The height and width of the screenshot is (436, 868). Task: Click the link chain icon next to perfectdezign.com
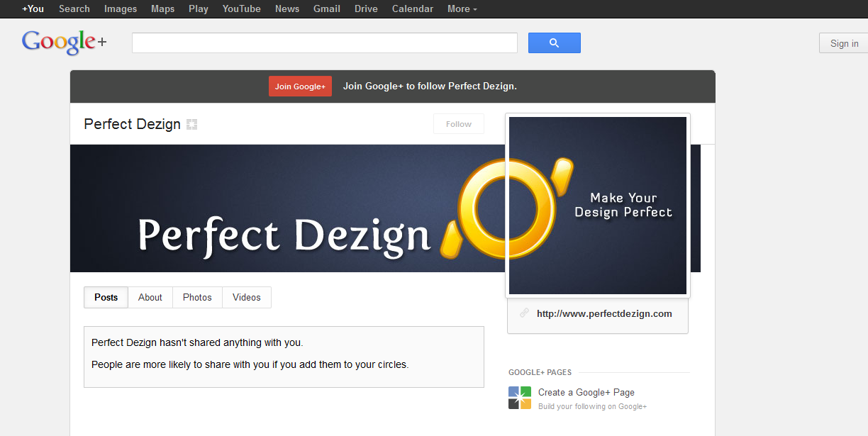(x=524, y=313)
